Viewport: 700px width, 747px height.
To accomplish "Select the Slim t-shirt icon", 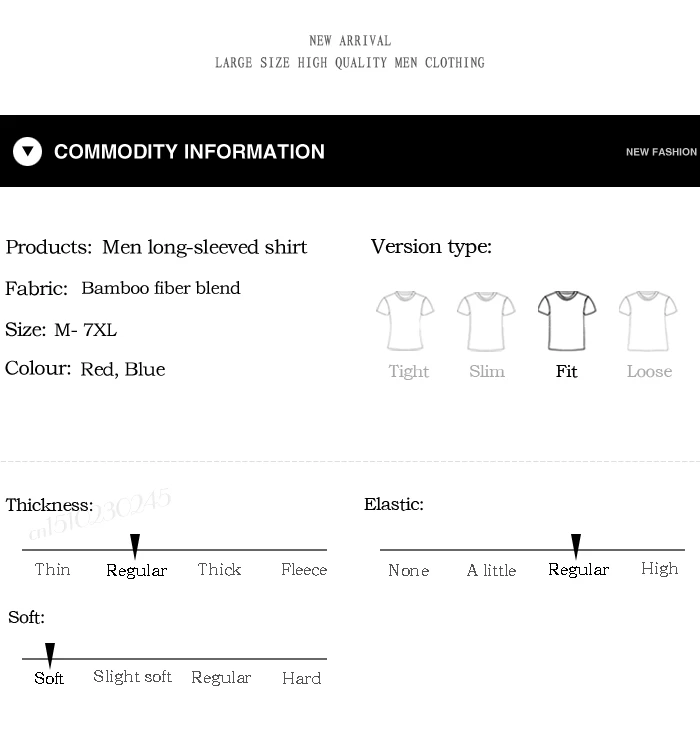I will 486,321.
